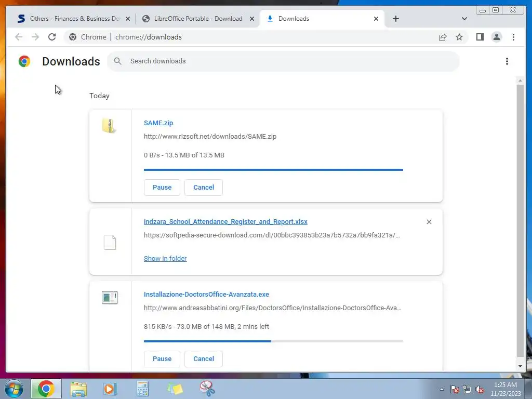This screenshot has height=399, width=532.
Task: Open Chrome's three-dot main menu
Action: (x=513, y=37)
